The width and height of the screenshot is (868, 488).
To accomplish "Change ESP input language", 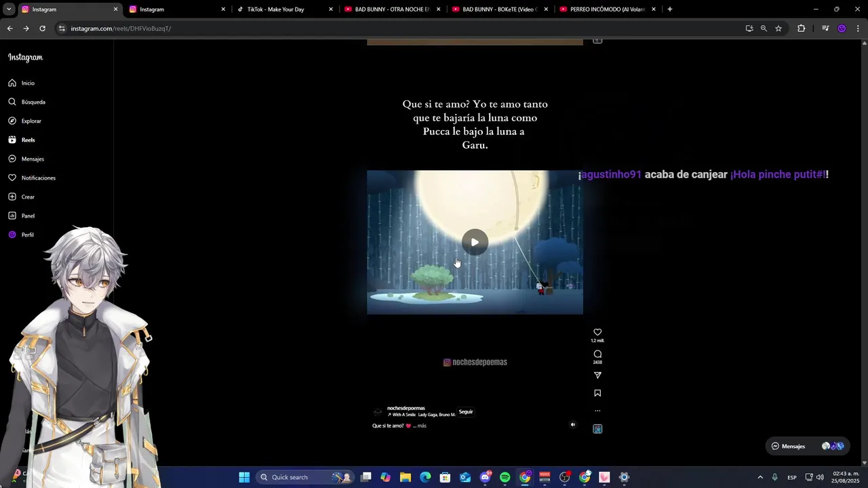I will coord(792,477).
